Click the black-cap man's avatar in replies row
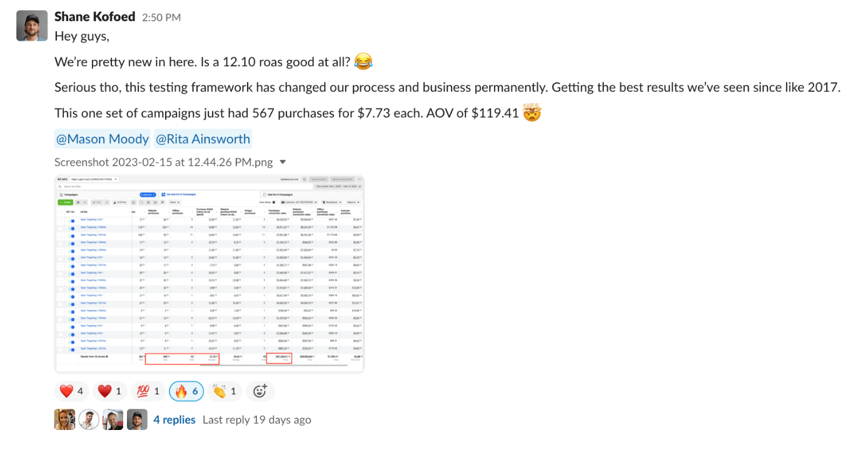868x450 pixels. (x=137, y=419)
